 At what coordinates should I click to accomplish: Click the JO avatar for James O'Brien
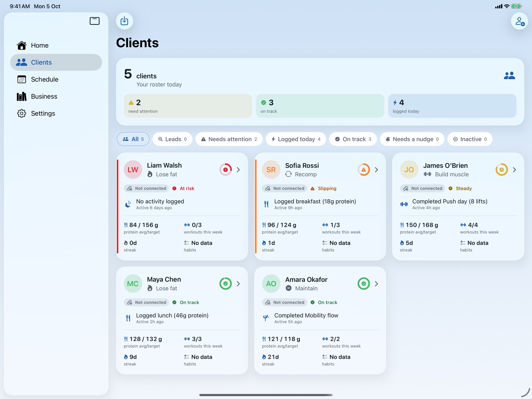[409, 170]
